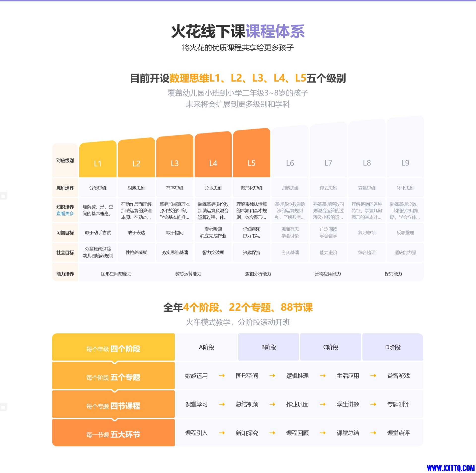Click the 理解数、形、空间的基本概念 cell

coord(98,210)
